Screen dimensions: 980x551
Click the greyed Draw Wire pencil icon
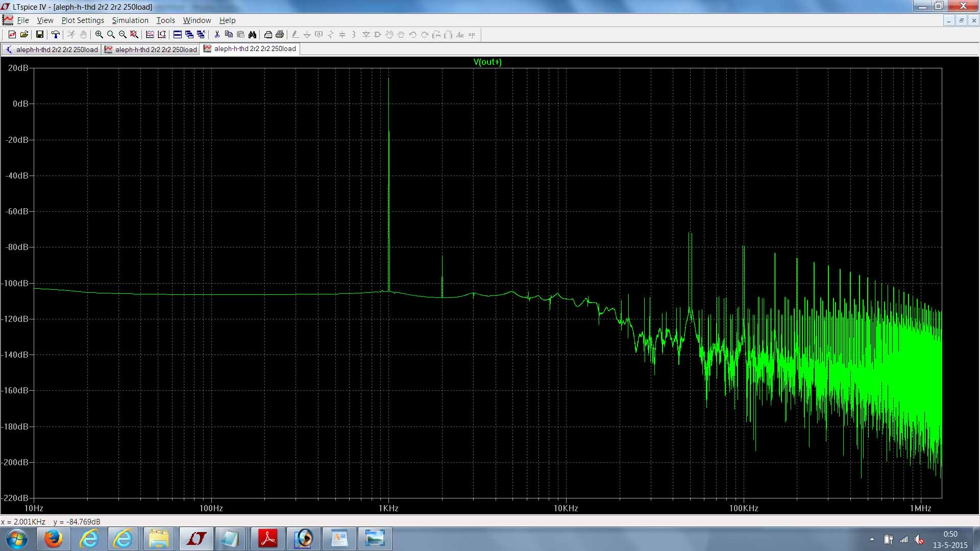296,35
